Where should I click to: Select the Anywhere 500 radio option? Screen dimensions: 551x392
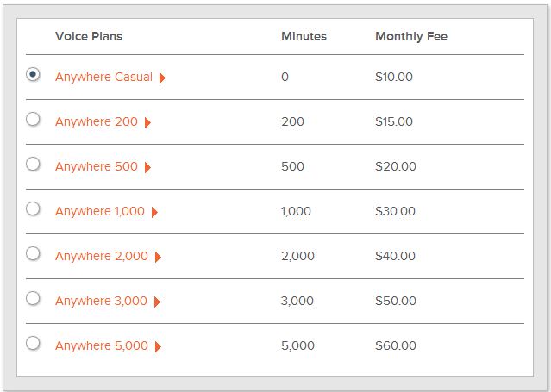tap(33, 164)
